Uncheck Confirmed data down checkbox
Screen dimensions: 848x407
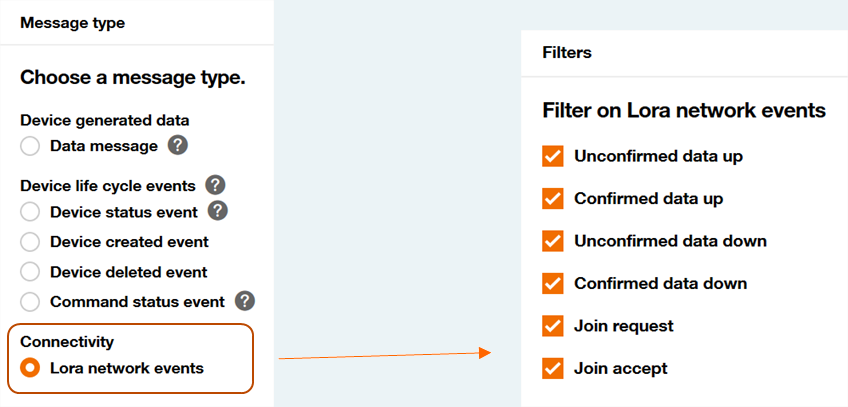[553, 283]
